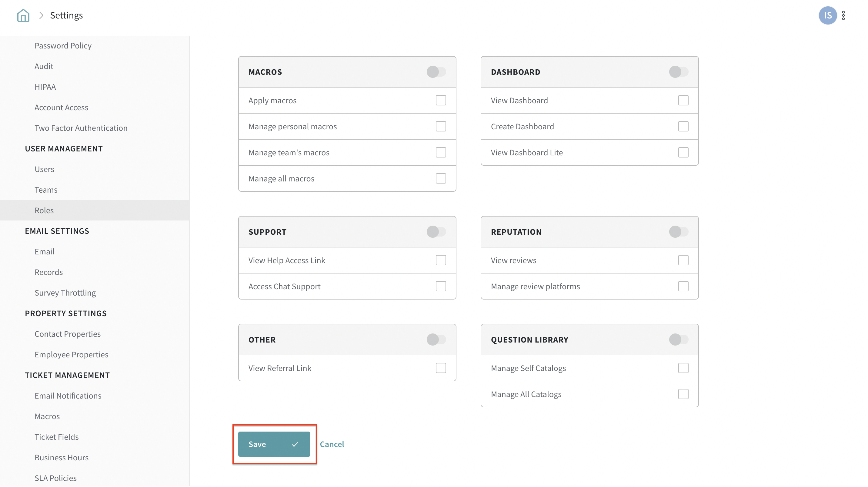Click the Cancel link
This screenshot has width=868, height=487.
332,444
